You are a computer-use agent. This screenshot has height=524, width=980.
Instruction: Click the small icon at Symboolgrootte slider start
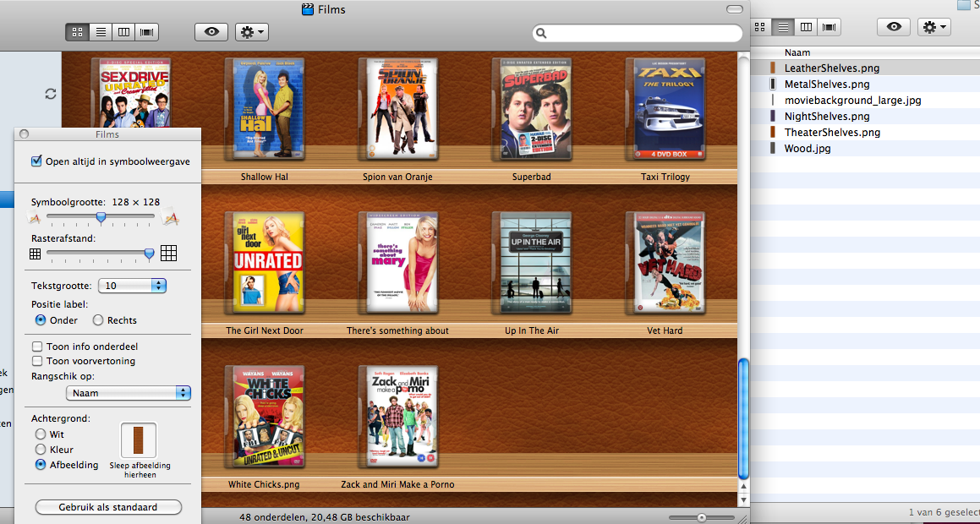point(34,217)
